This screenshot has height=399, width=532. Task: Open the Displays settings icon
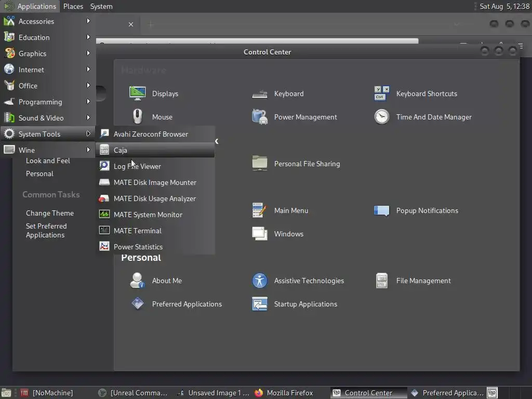pyautogui.click(x=137, y=94)
